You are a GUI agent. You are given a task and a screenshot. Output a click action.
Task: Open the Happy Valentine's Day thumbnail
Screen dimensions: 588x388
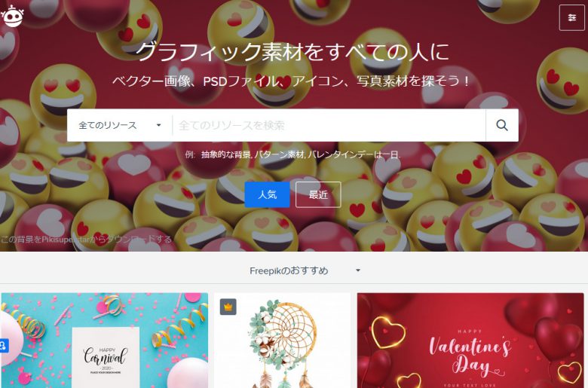(x=470, y=341)
